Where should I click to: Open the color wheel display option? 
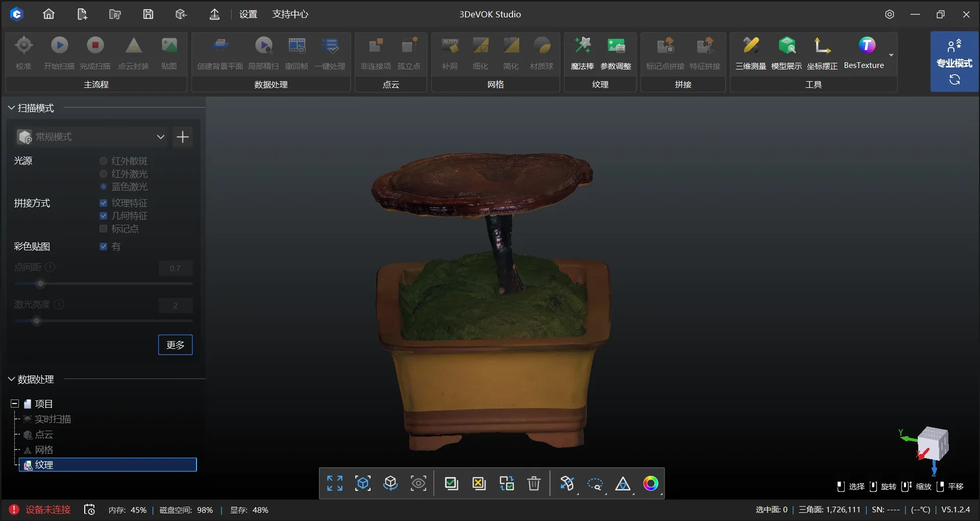651,483
